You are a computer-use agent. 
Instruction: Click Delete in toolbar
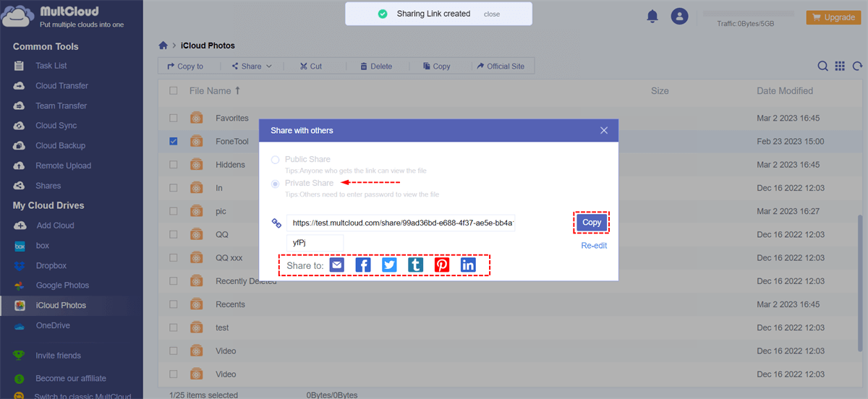[375, 66]
